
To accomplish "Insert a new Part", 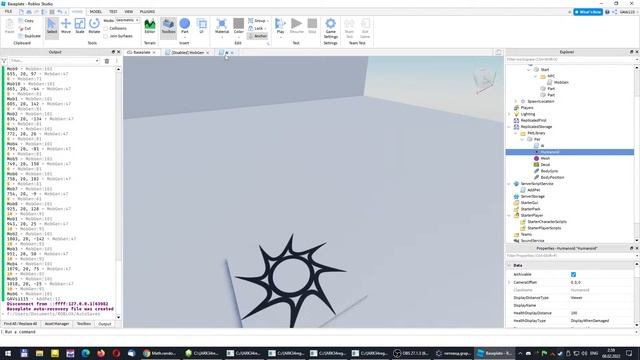I will 184,26.
